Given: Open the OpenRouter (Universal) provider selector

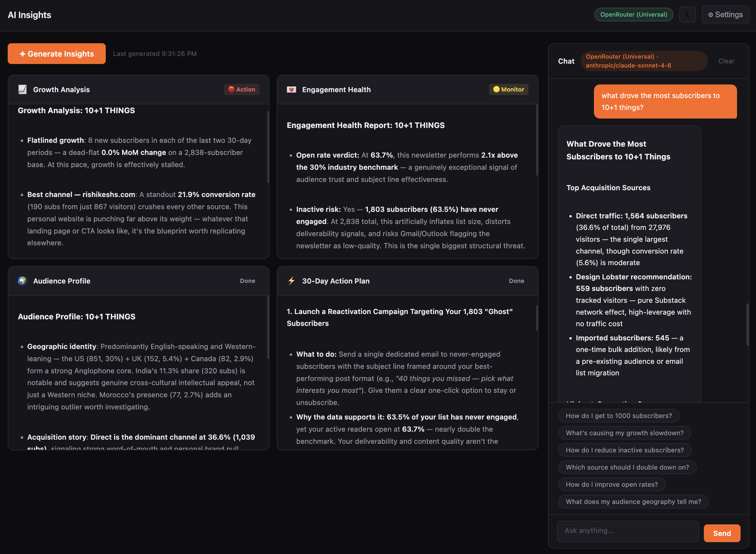Looking at the screenshot, I should coord(633,15).
